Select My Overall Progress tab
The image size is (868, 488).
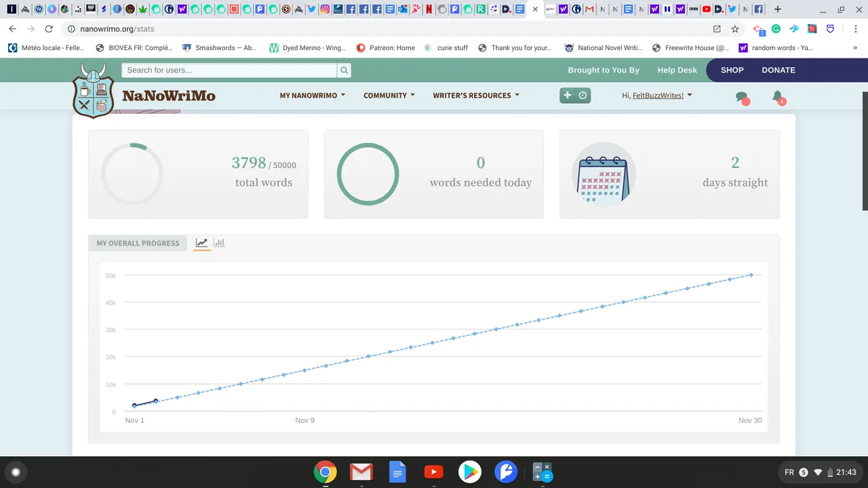click(x=138, y=243)
